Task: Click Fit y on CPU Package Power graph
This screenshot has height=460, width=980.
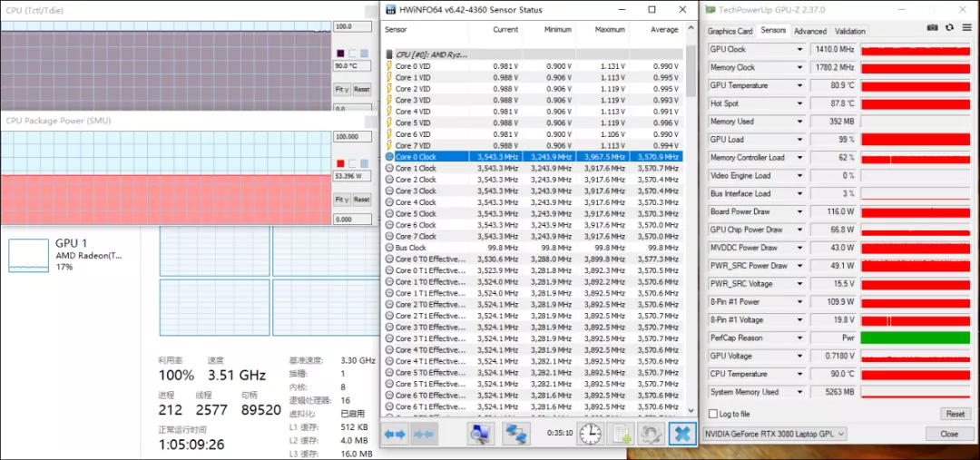Action: (342, 200)
